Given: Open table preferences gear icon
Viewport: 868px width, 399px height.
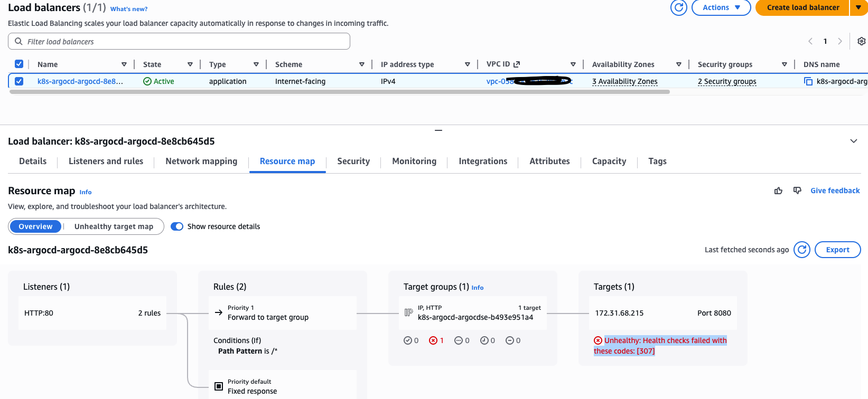Looking at the screenshot, I should pyautogui.click(x=861, y=41).
